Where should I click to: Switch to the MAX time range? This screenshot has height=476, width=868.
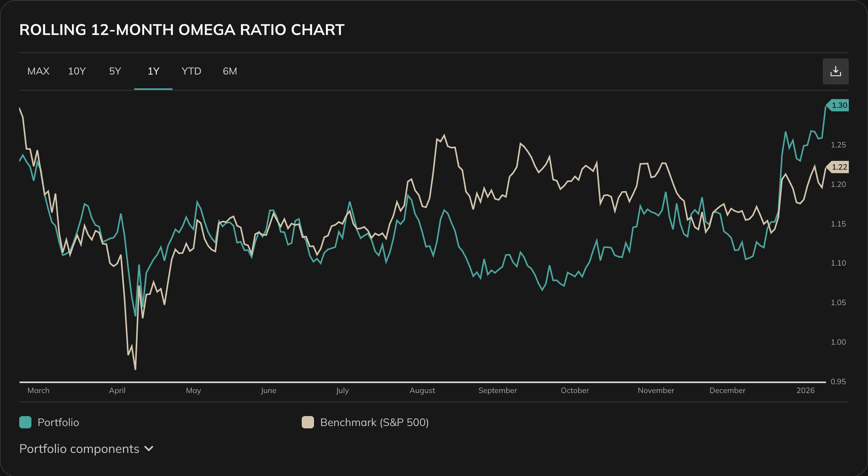click(x=39, y=71)
